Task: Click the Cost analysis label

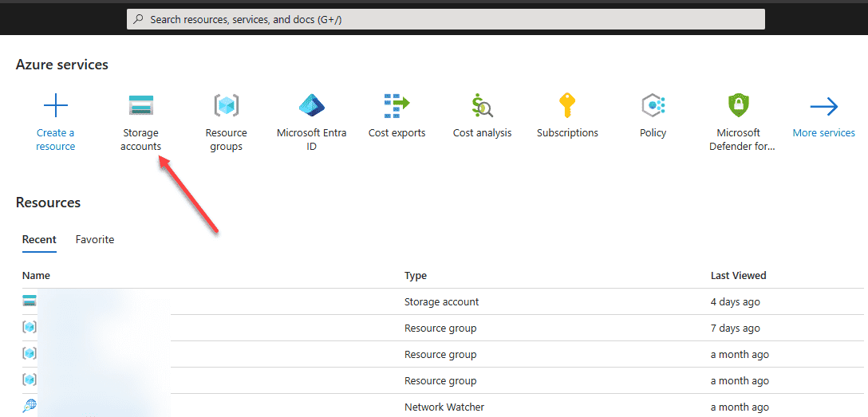Action: pyautogui.click(x=482, y=132)
